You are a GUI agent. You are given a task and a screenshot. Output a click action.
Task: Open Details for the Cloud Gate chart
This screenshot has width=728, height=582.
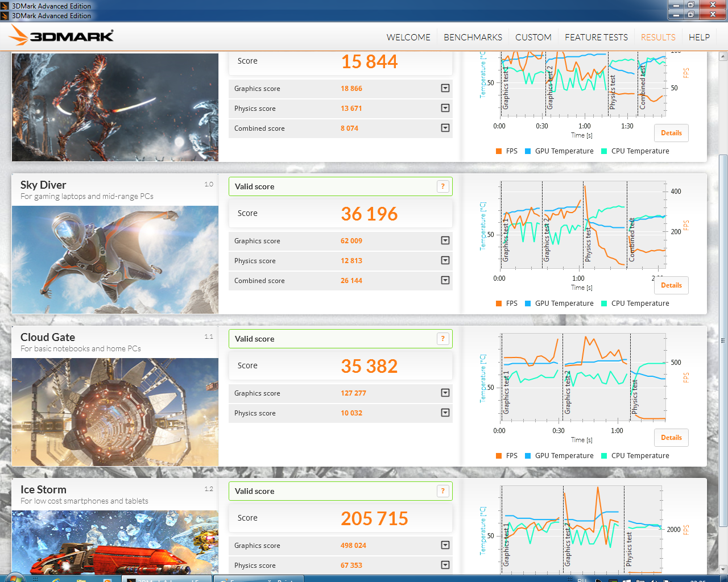pyautogui.click(x=671, y=438)
